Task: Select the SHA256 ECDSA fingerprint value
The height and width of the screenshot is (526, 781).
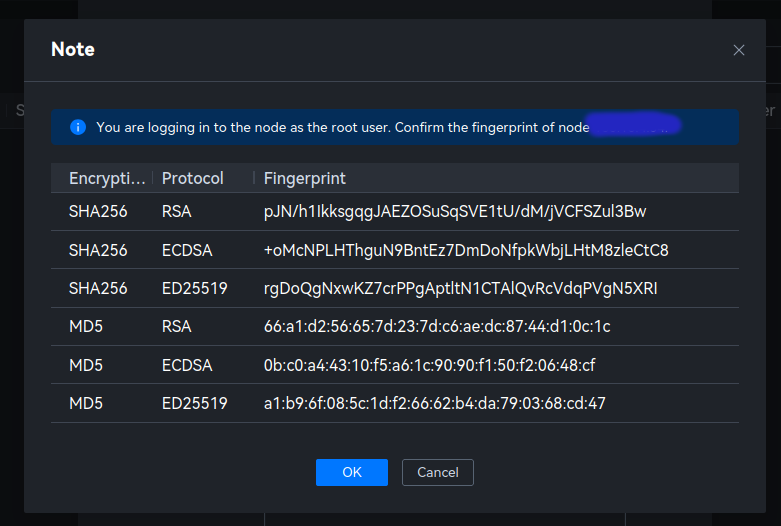Action: pos(466,250)
